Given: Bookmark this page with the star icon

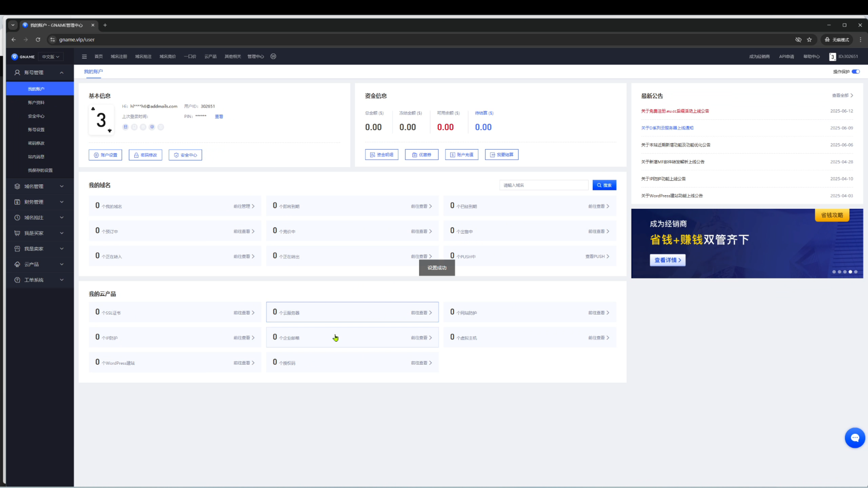Looking at the screenshot, I should click(809, 40).
